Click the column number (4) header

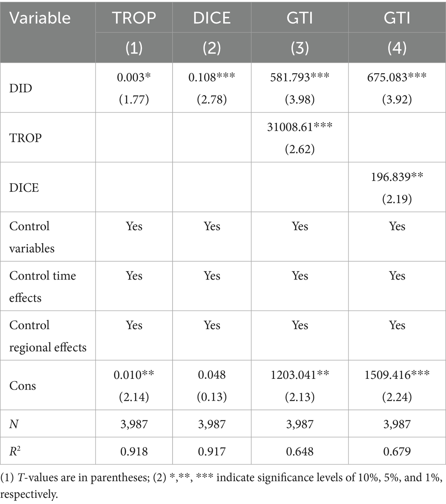click(396, 48)
